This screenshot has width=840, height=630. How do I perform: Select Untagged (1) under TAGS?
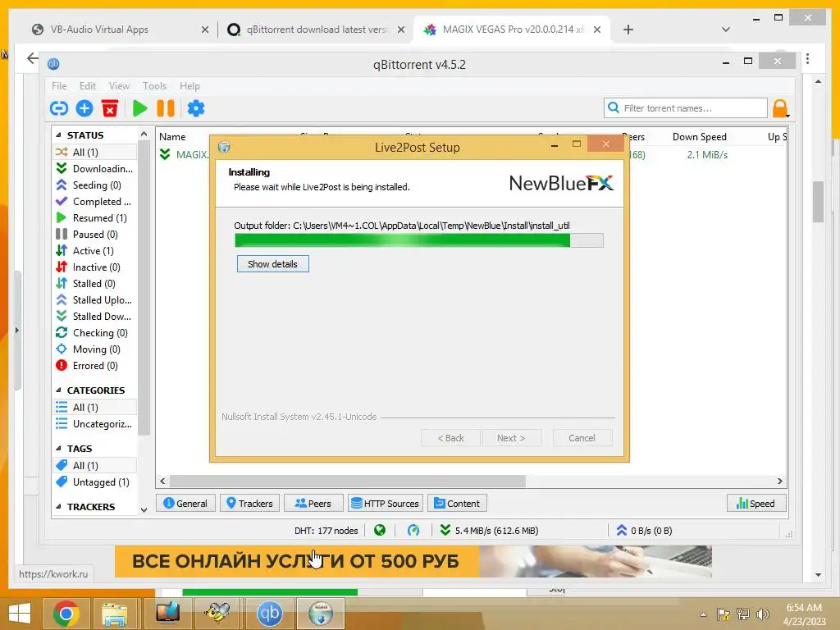tap(95, 482)
